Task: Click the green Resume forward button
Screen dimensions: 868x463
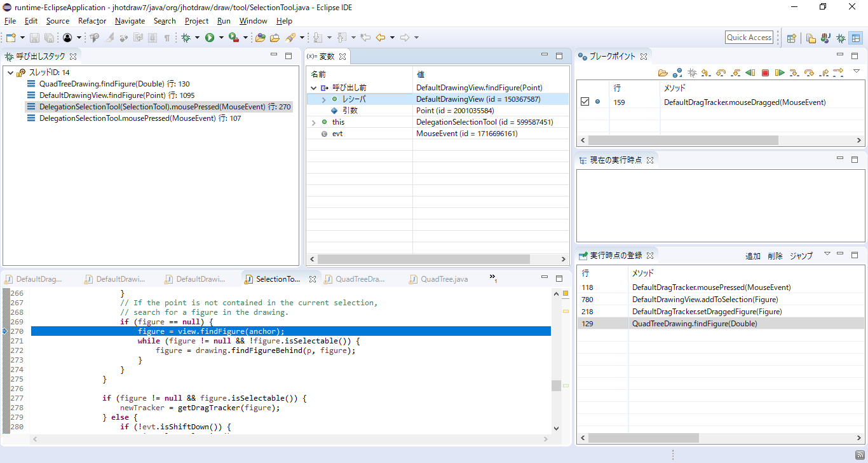Action: 780,73
